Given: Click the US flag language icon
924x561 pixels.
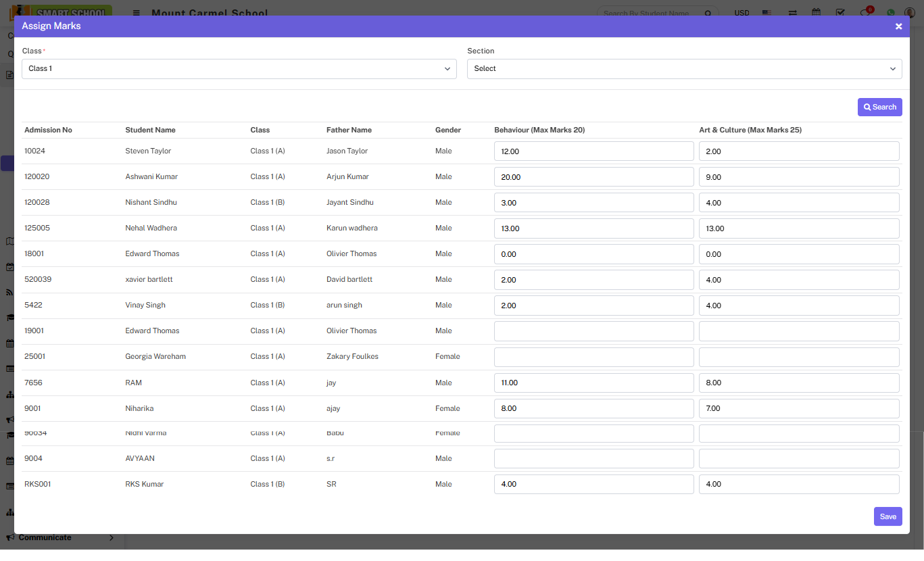Looking at the screenshot, I should point(767,13).
